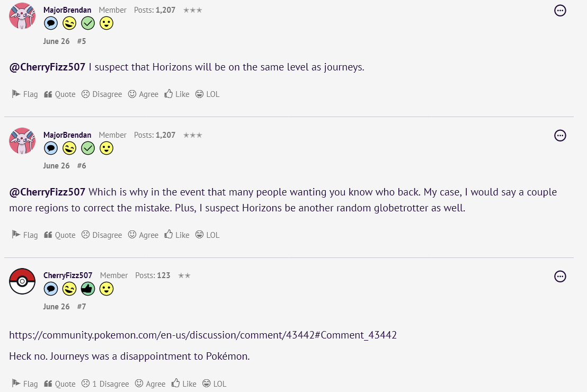Screen dimensions: 587x392
Task: Toggle Agree reaction on post #6
Action: coord(143,235)
